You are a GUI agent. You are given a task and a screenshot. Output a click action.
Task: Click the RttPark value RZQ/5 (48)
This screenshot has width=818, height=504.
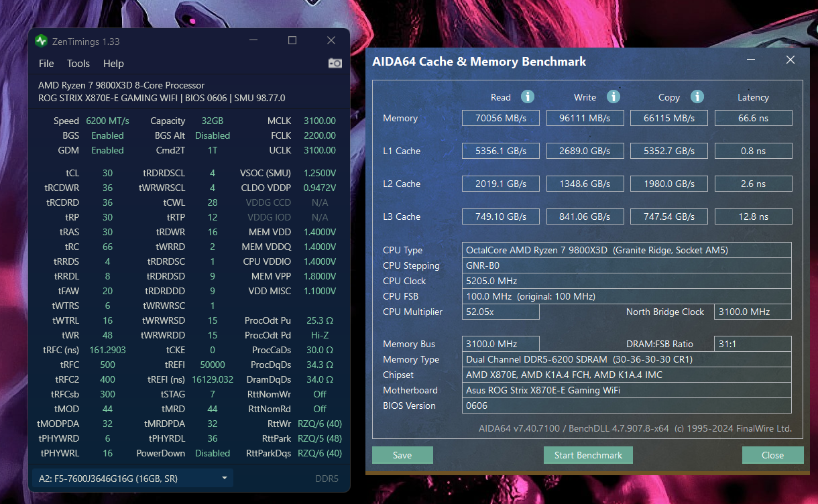[320, 438]
